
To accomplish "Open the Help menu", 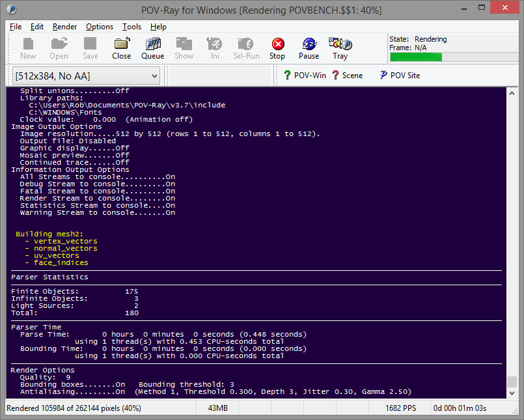I will [158, 27].
